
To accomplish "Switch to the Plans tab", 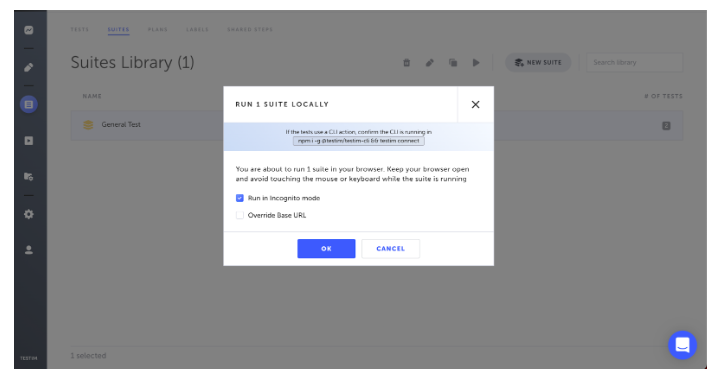I will click(x=158, y=29).
